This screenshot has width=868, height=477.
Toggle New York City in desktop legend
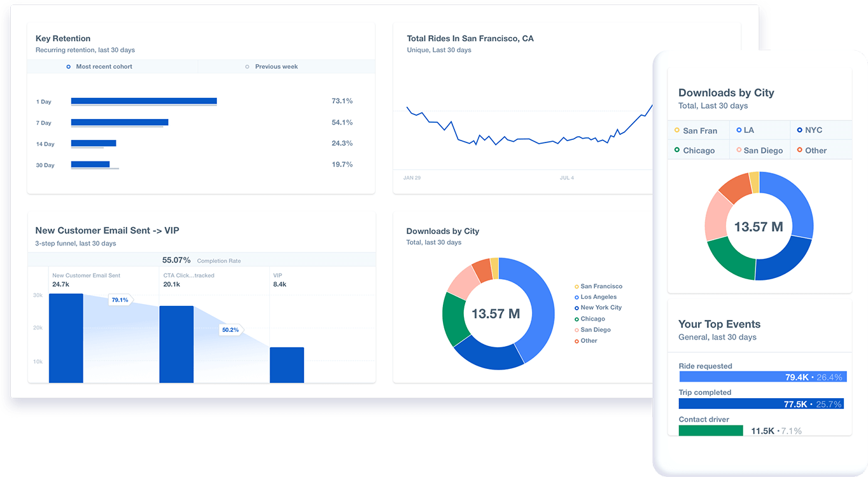point(598,308)
